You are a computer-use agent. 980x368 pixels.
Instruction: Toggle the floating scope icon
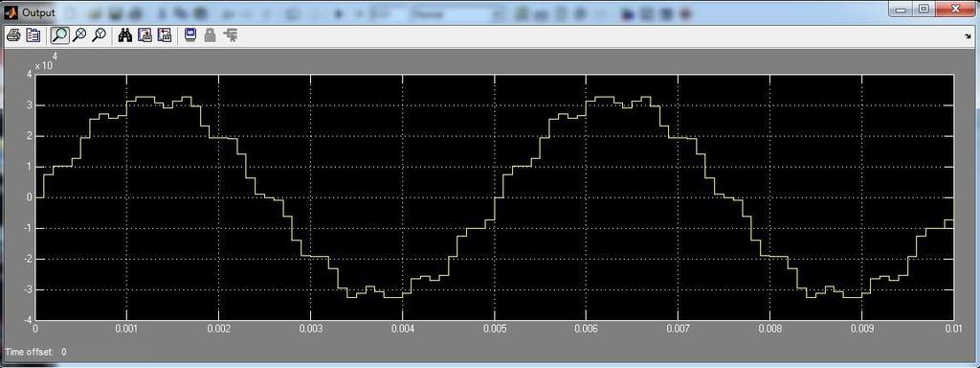(x=190, y=35)
